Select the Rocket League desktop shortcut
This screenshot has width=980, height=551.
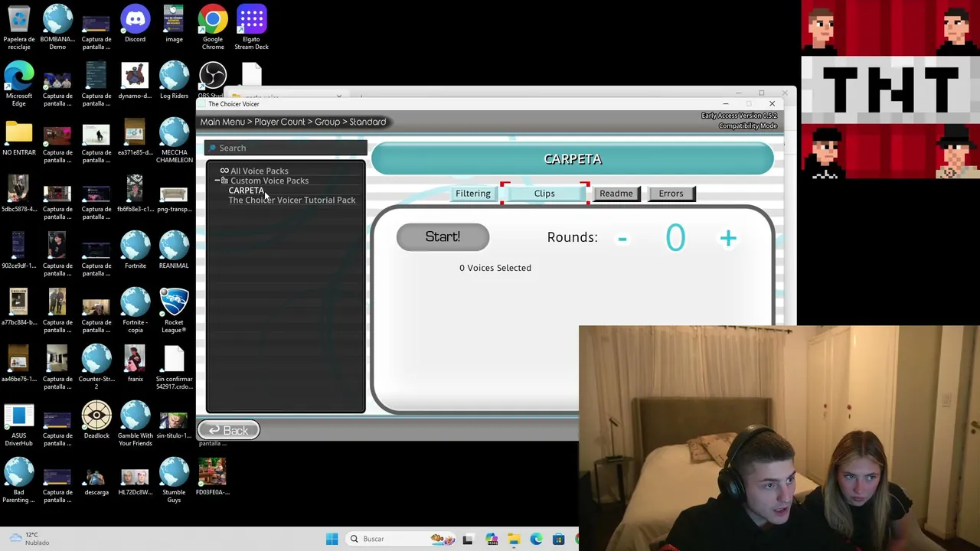click(174, 311)
